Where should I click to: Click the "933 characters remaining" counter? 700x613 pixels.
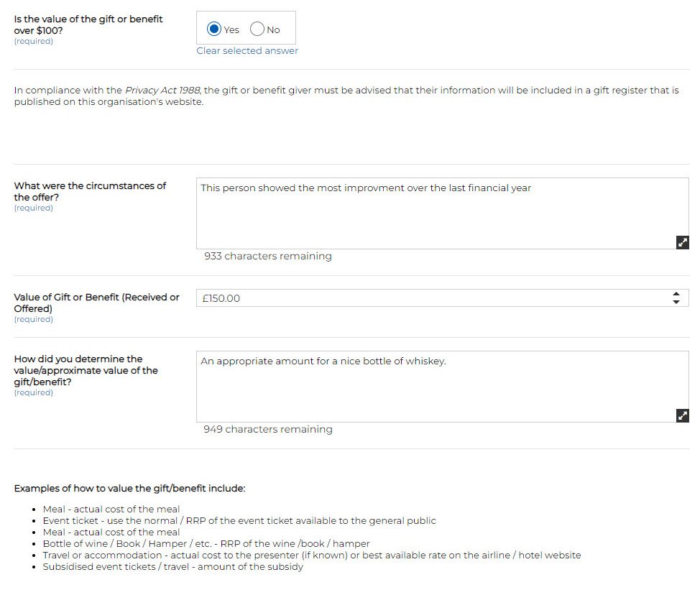point(268,257)
